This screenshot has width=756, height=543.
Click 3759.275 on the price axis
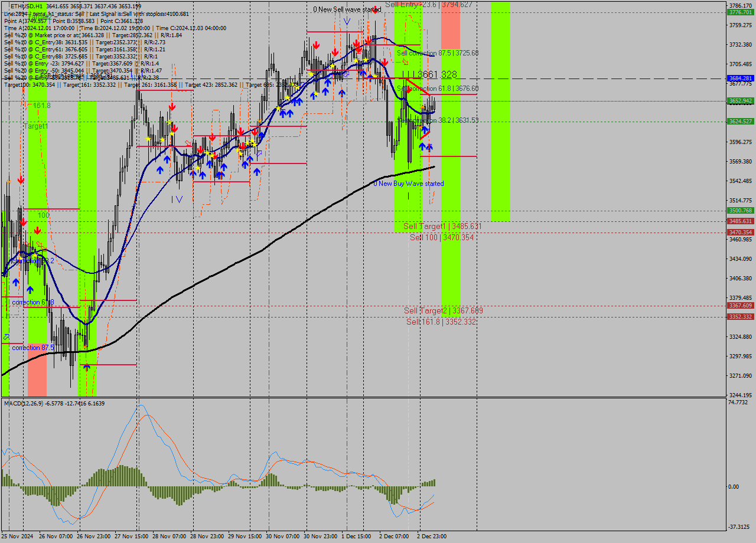[741, 25]
